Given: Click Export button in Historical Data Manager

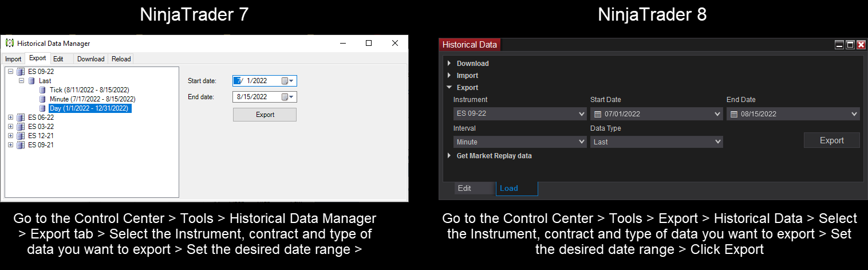Looking at the screenshot, I should 265,115.
